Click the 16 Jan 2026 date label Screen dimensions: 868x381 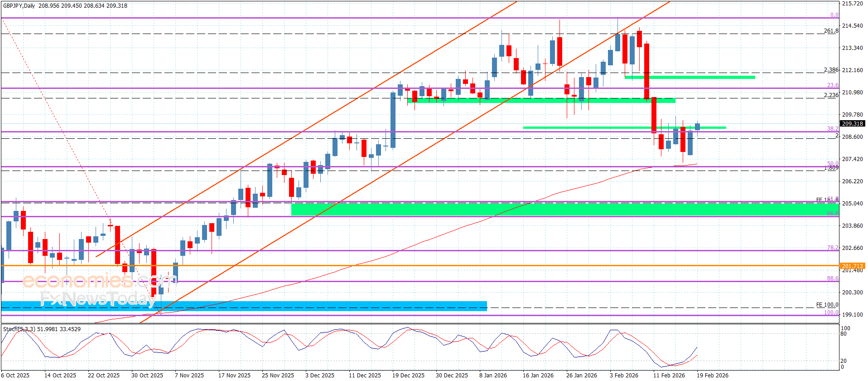pyautogui.click(x=538, y=375)
